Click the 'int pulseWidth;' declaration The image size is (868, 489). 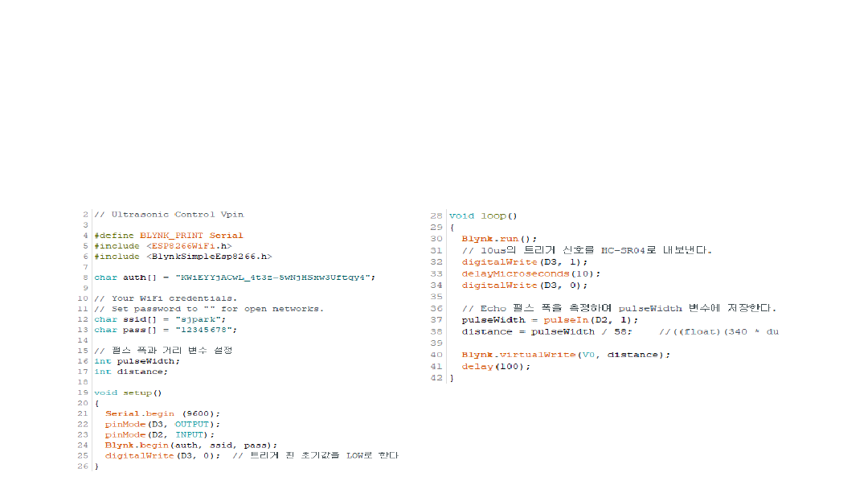coord(137,361)
